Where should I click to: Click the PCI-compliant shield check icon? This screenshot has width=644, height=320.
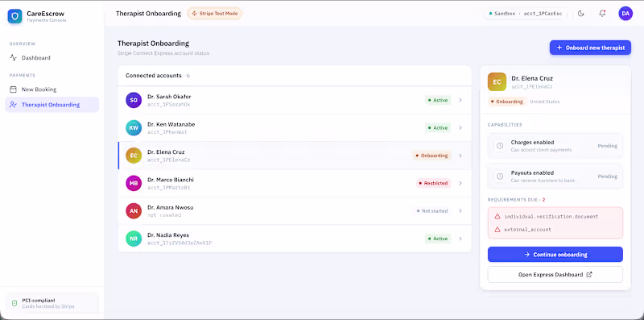pyautogui.click(x=14, y=303)
